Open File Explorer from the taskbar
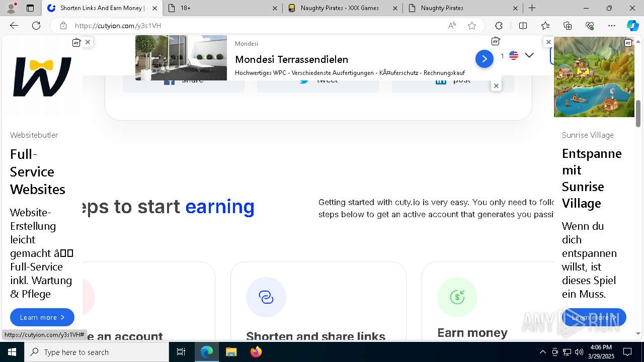The width and height of the screenshot is (644, 362). [x=231, y=352]
